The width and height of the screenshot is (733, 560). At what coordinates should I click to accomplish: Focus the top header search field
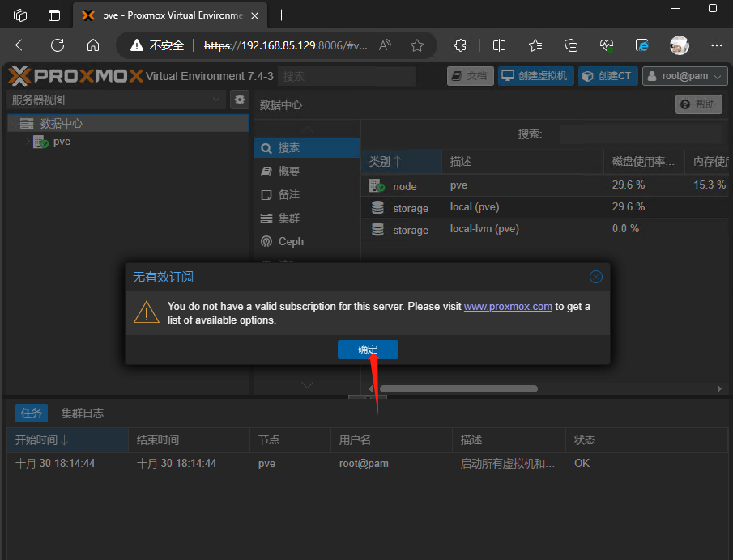tap(347, 76)
